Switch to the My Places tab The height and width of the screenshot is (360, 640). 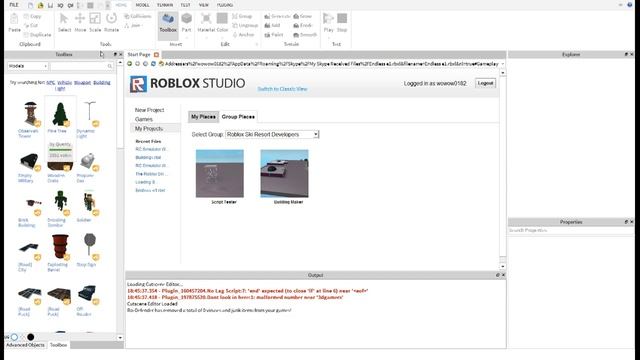[203, 117]
